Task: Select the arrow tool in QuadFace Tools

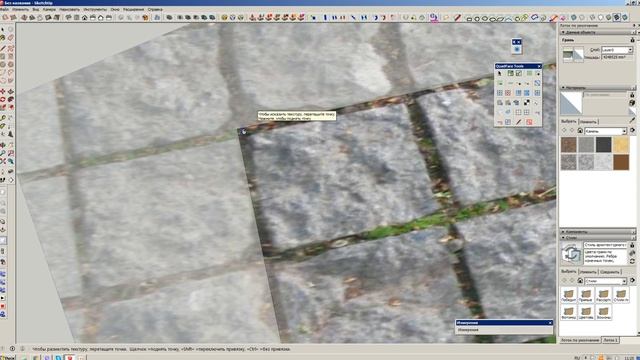Action: pyautogui.click(x=500, y=73)
